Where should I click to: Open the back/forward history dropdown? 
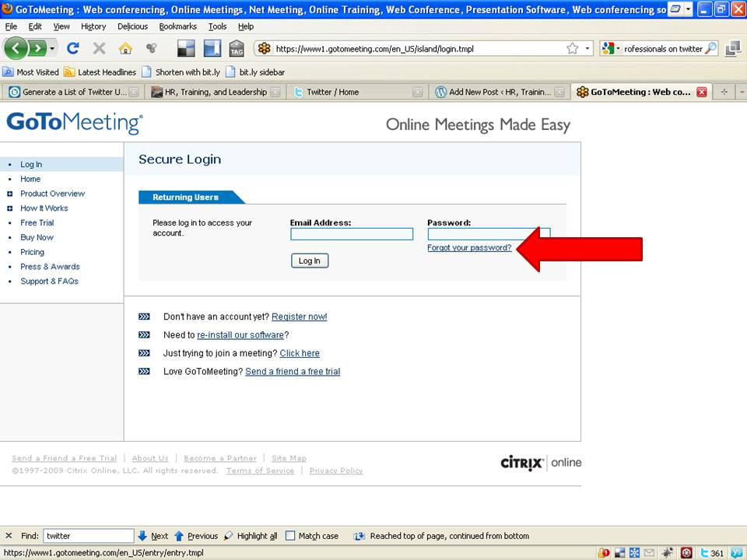click(52, 48)
